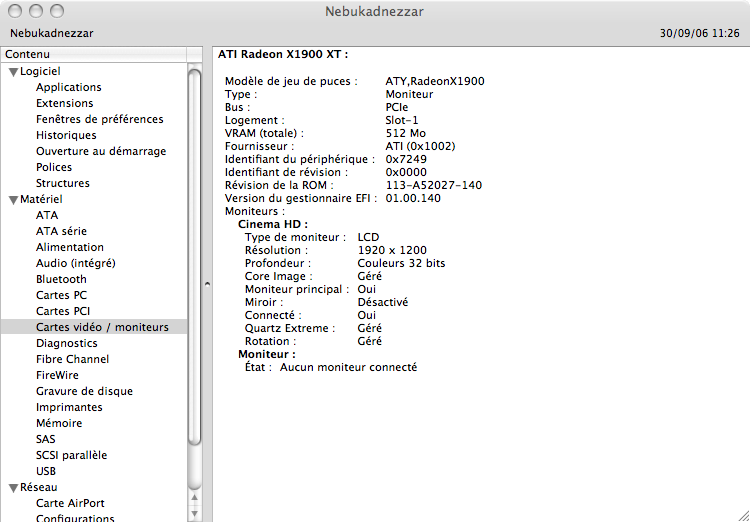
Task: Click the window zoom button
Action: [x=57, y=11]
